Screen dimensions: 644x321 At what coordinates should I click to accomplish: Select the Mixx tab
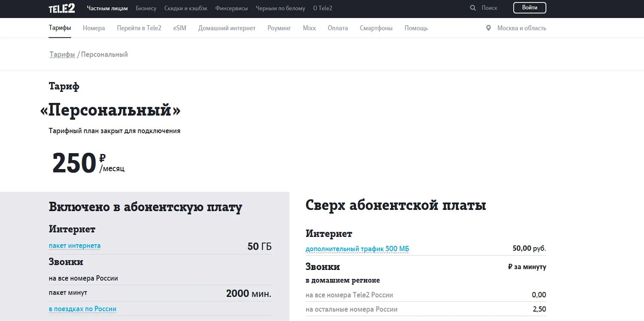click(309, 28)
